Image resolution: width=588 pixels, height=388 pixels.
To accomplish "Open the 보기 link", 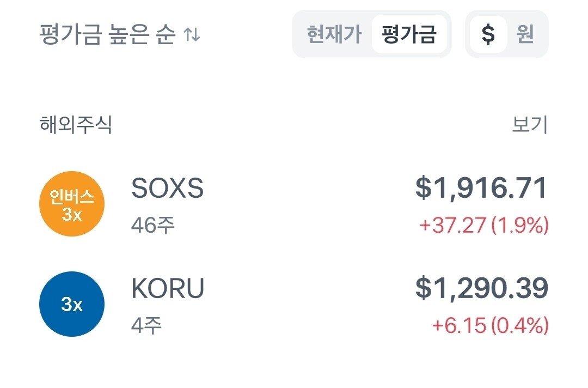I will pyautogui.click(x=529, y=125).
